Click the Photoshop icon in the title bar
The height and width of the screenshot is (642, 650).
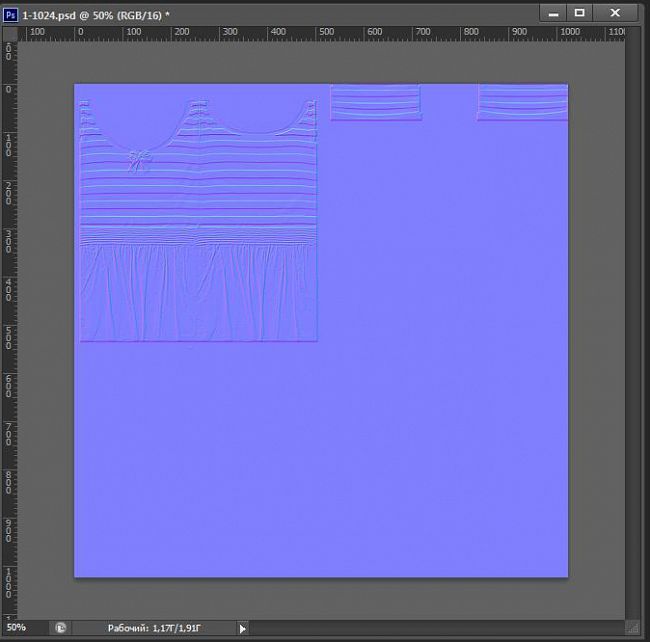pyautogui.click(x=10, y=13)
